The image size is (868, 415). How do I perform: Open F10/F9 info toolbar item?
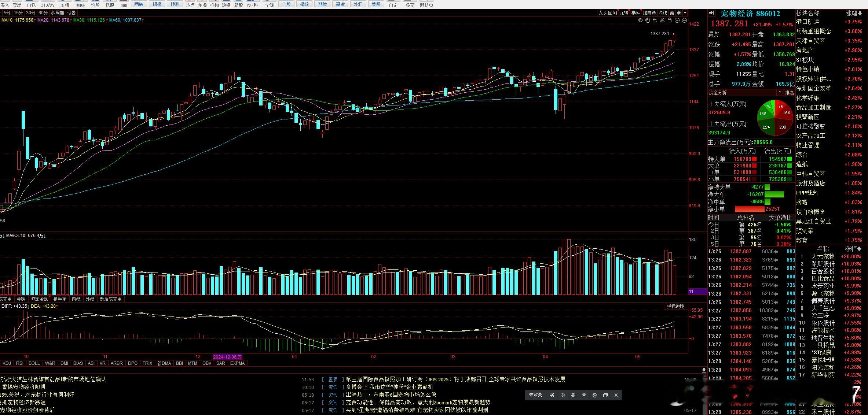[x=48, y=4]
